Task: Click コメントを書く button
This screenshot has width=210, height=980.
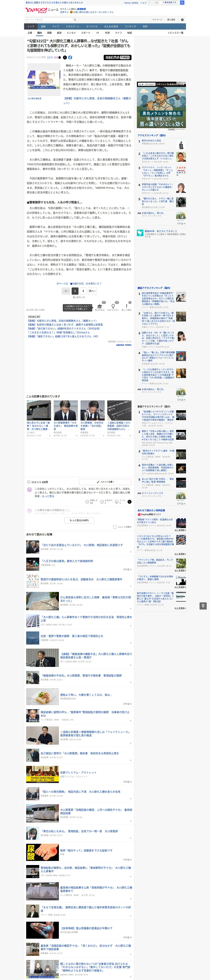Action: [105, 482]
